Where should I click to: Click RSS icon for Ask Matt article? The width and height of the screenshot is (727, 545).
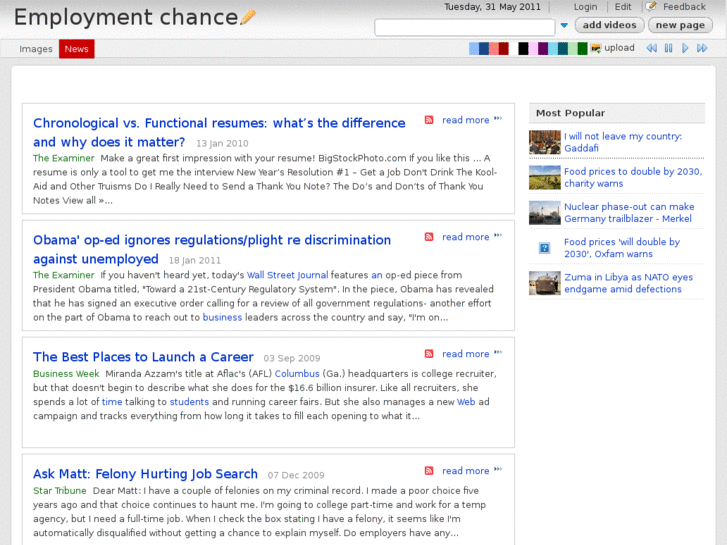click(429, 471)
